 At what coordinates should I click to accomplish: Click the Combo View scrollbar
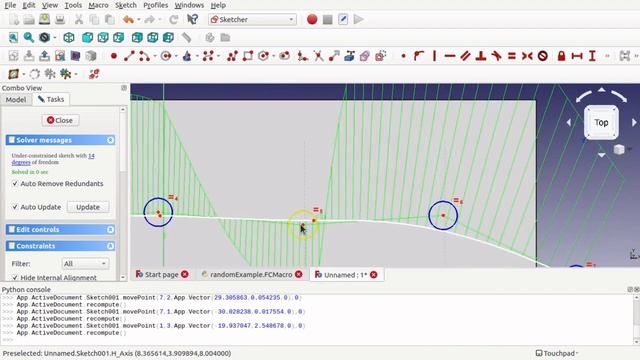[x=123, y=193]
